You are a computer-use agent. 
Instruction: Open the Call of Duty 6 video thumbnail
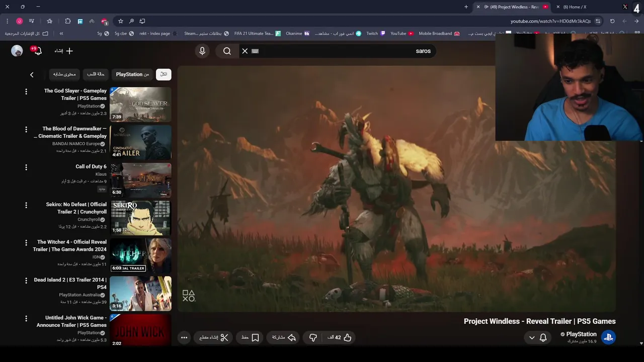[x=140, y=180]
